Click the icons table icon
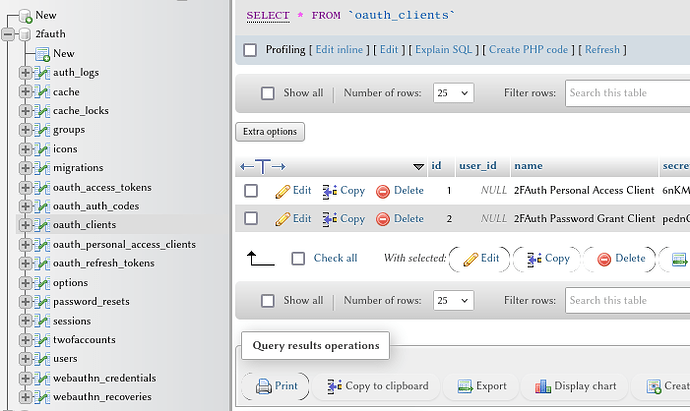 pos(42,149)
